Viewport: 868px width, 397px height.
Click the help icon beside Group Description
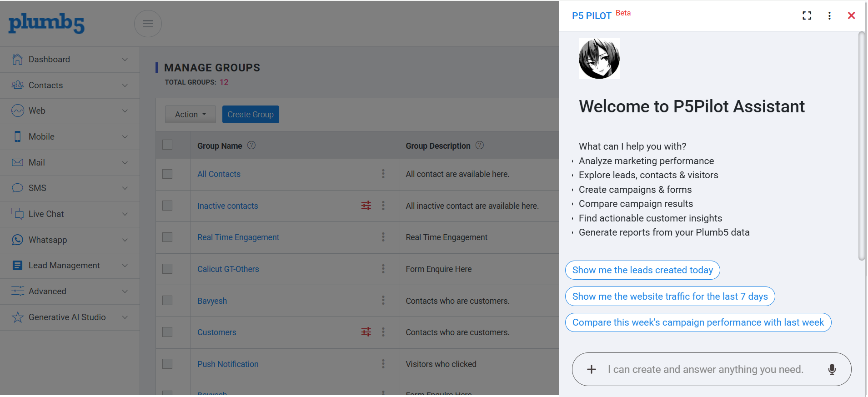coord(480,145)
